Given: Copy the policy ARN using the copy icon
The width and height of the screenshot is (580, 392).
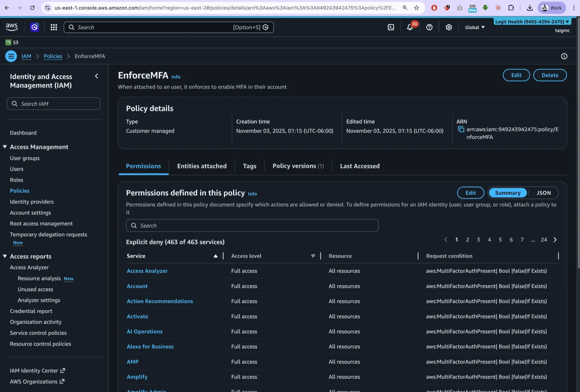Looking at the screenshot, I should tap(461, 129).
